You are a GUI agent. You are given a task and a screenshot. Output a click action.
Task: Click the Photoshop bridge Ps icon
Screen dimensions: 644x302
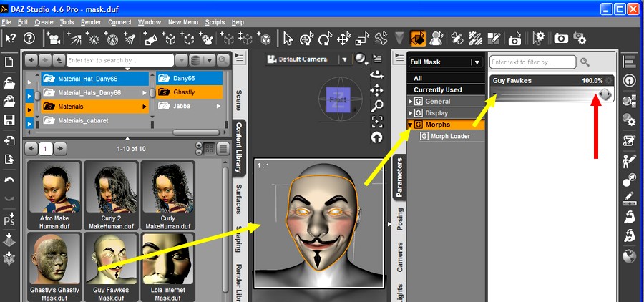click(9, 218)
